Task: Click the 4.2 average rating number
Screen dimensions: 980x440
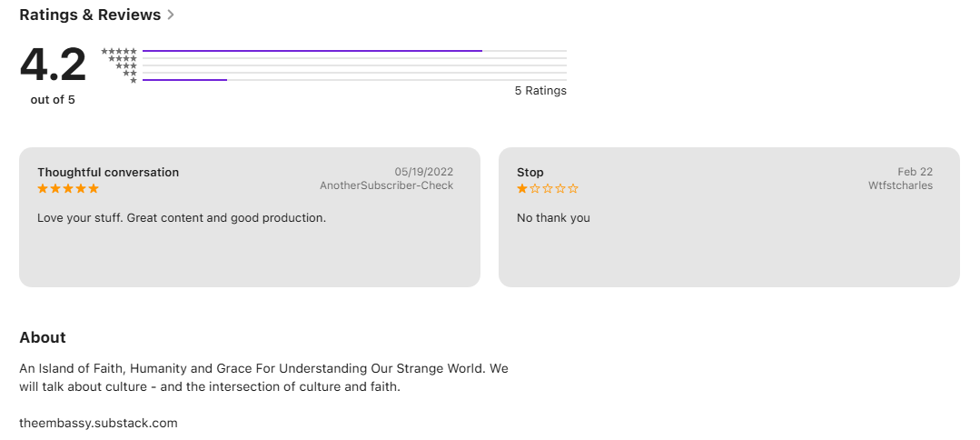Action: point(53,65)
